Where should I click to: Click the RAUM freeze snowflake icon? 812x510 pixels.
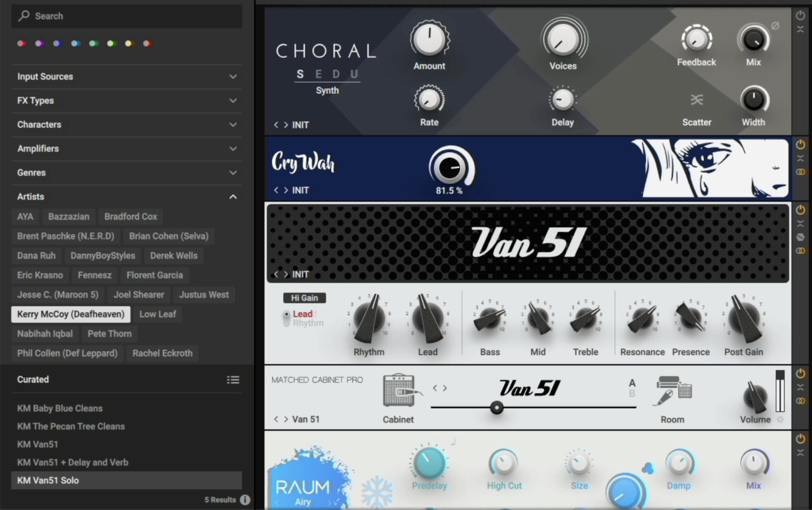pos(376,491)
